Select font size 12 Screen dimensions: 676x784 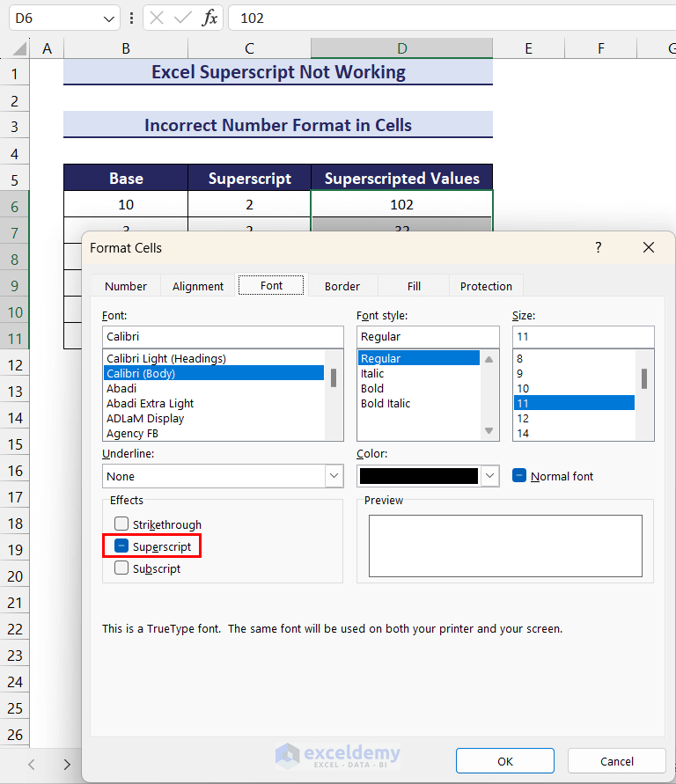[x=574, y=419]
